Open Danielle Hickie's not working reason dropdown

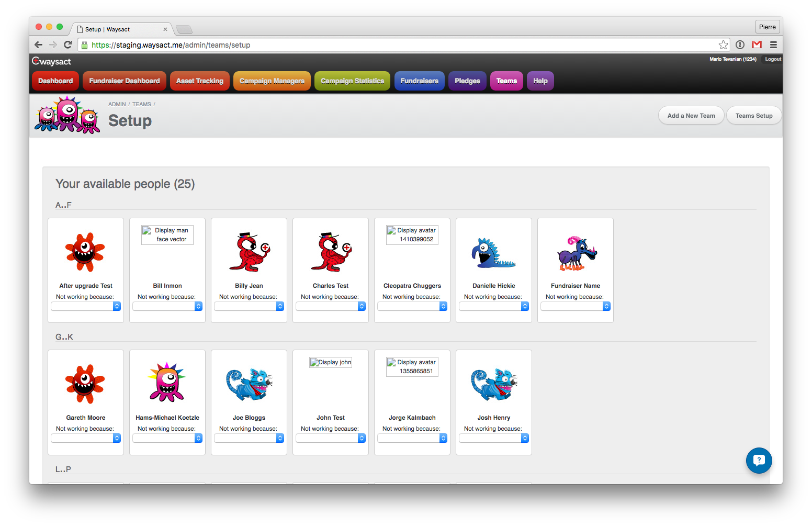(494, 307)
